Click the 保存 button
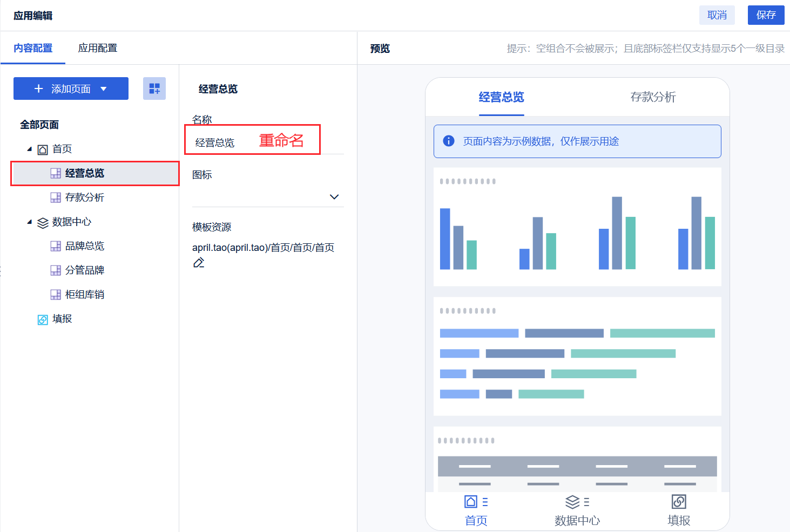 (x=766, y=15)
